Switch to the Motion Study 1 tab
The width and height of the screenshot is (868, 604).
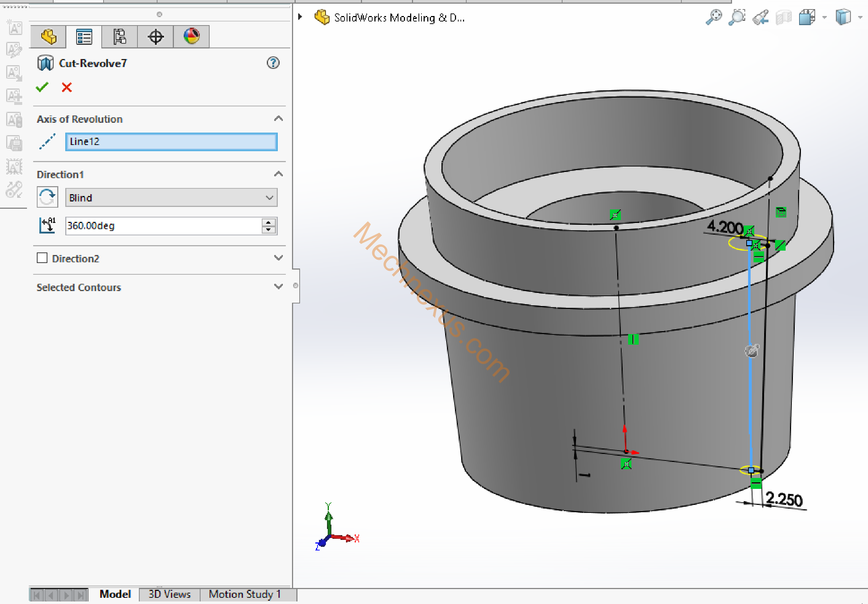coord(245,594)
